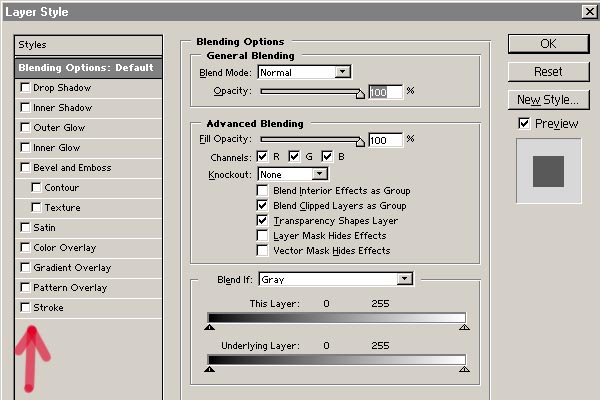Enable the Satin effect checkbox
Screen dimensions: 600x400
tap(25, 227)
